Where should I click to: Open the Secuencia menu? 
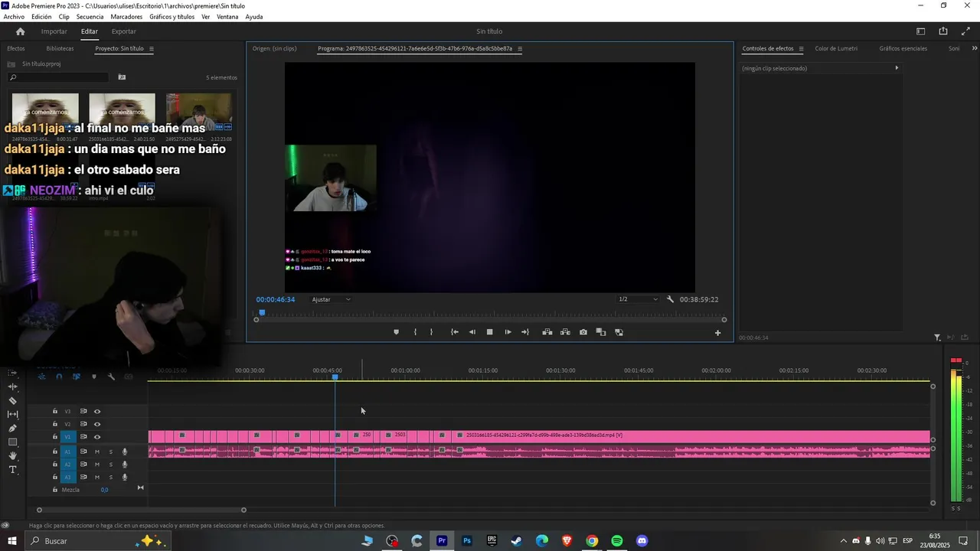[x=90, y=17]
